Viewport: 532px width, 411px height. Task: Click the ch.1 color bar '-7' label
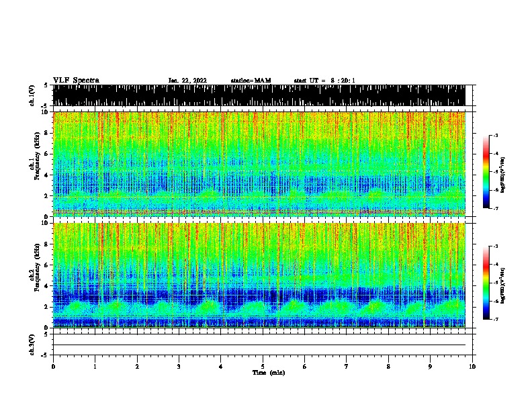(x=496, y=208)
